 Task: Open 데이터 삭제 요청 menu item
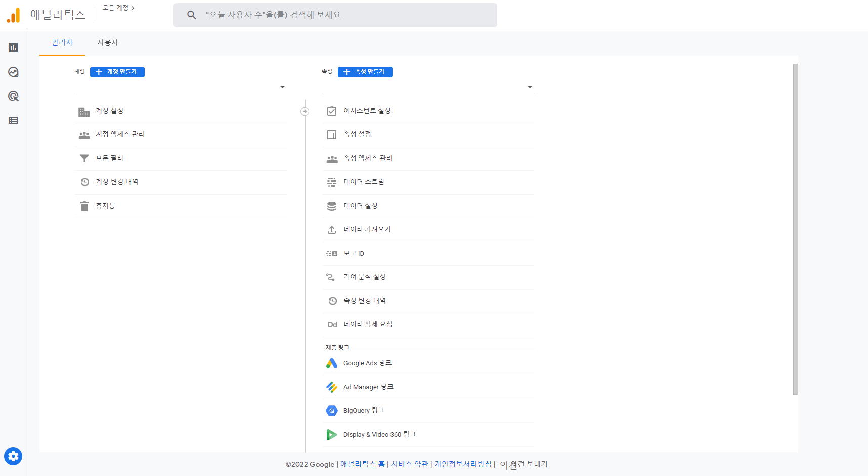point(428,325)
